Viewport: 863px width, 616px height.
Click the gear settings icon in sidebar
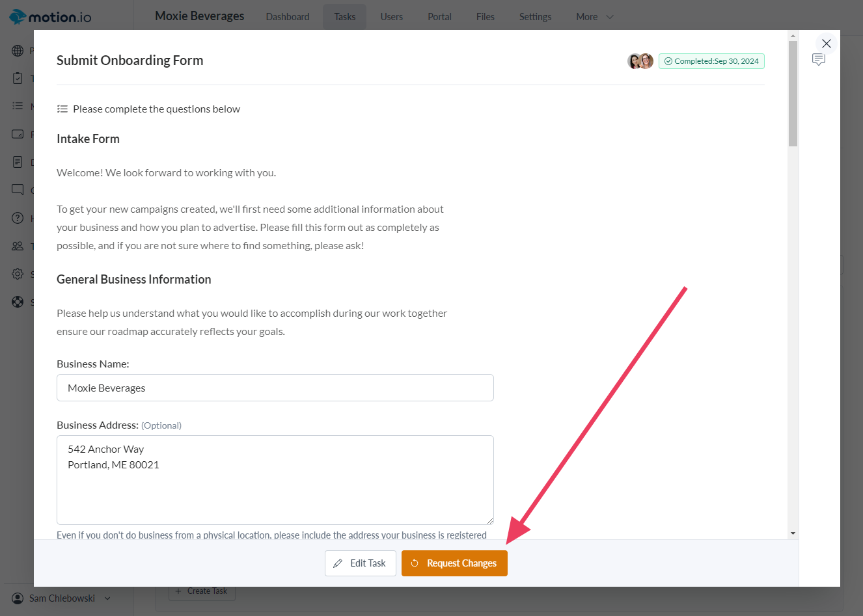[18, 274]
